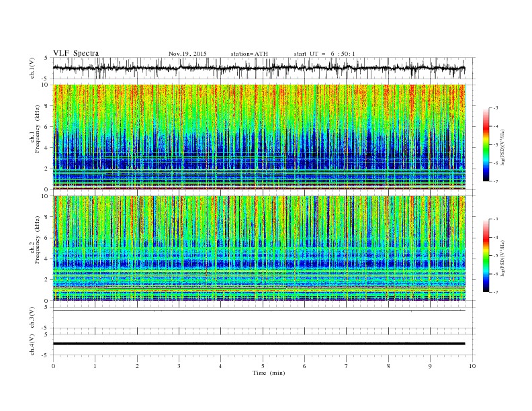
Task: Click time axis tick label "4"
Action: [x=220, y=366]
